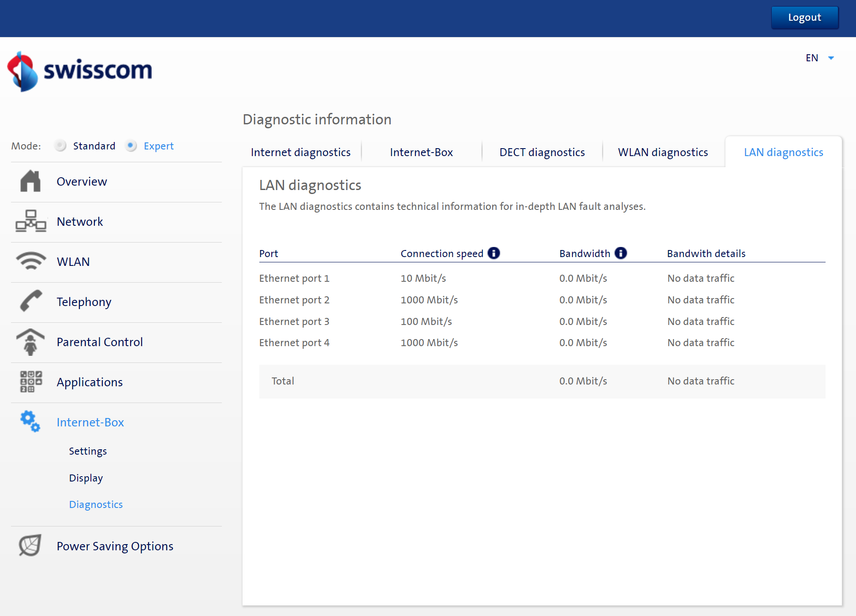Click the Connection speed info icon
The height and width of the screenshot is (616, 856).
point(494,253)
